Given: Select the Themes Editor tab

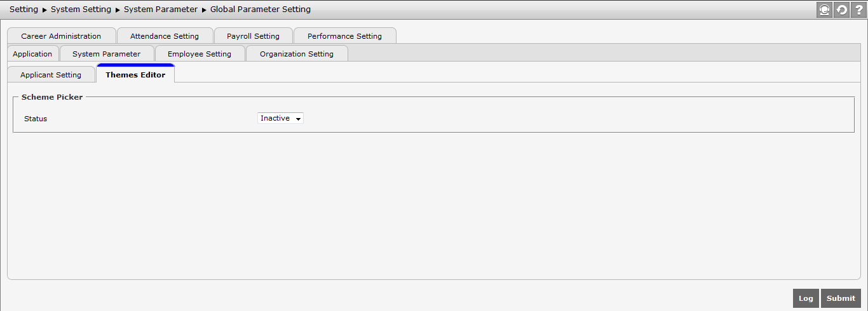Looking at the screenshot, I should (135, 75).
